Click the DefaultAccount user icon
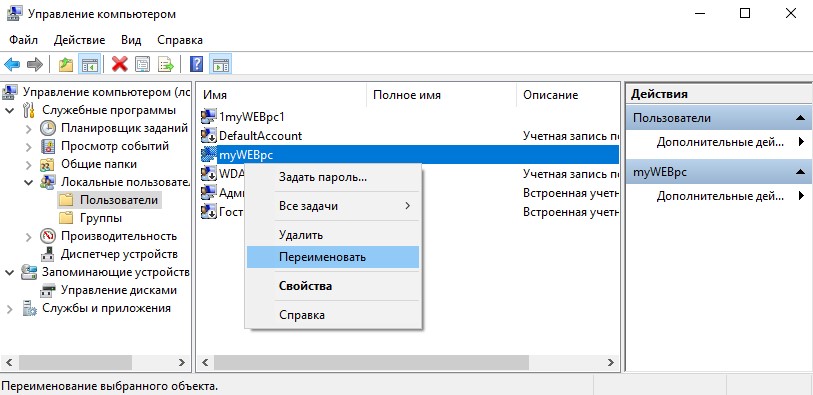This screenshot has height=395, width=813. click(209, 136)
